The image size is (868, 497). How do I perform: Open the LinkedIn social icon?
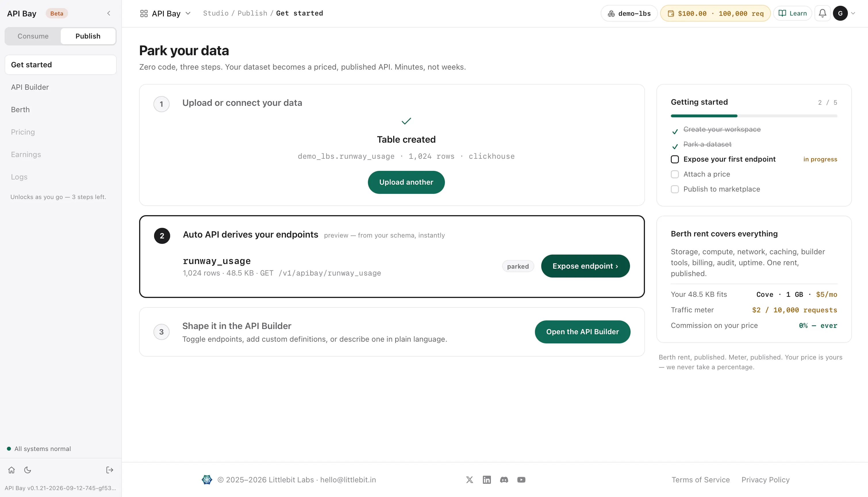coord(487,479)
